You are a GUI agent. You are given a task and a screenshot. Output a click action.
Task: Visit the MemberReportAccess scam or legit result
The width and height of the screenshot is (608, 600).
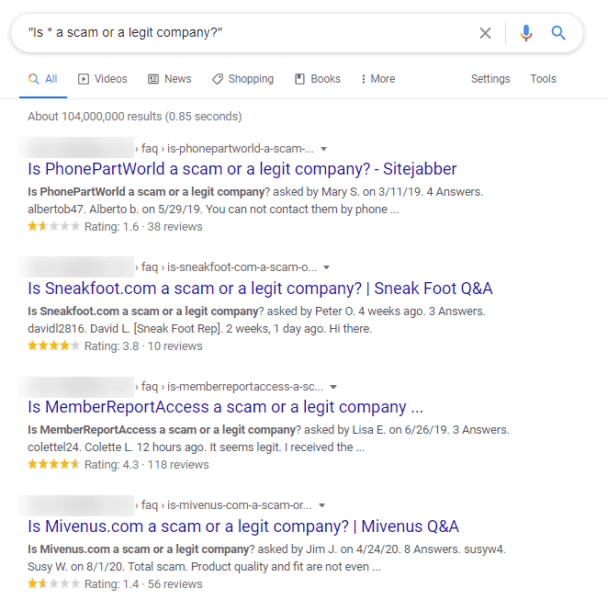225,408
